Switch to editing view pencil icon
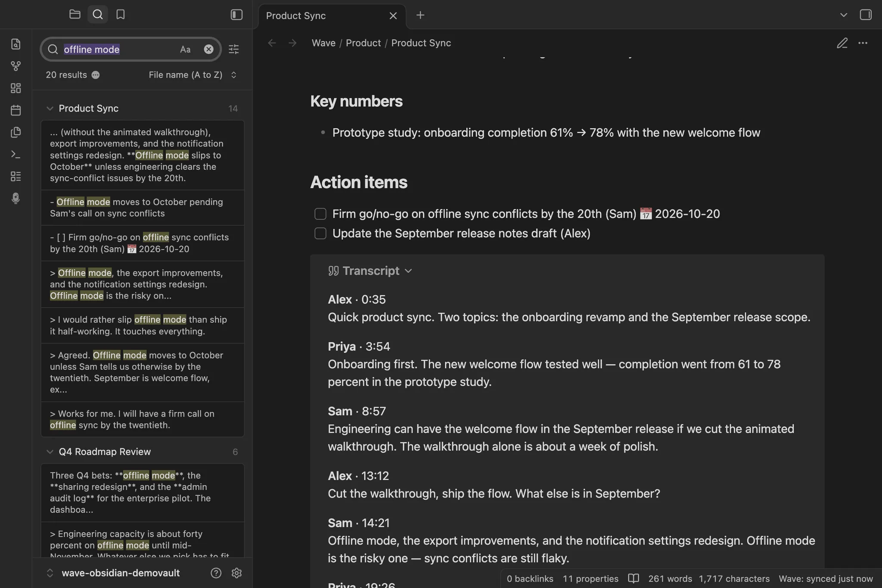 coord(842,43)
